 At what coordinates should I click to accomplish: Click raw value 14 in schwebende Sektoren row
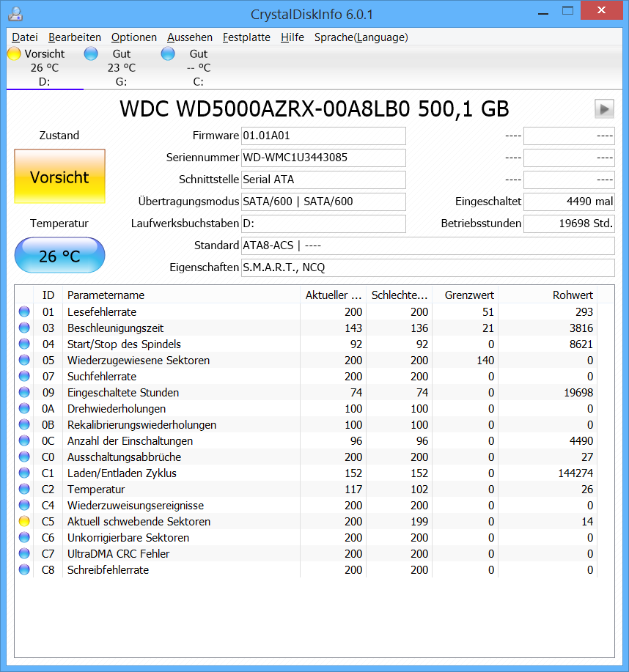(x=587, y=522)
